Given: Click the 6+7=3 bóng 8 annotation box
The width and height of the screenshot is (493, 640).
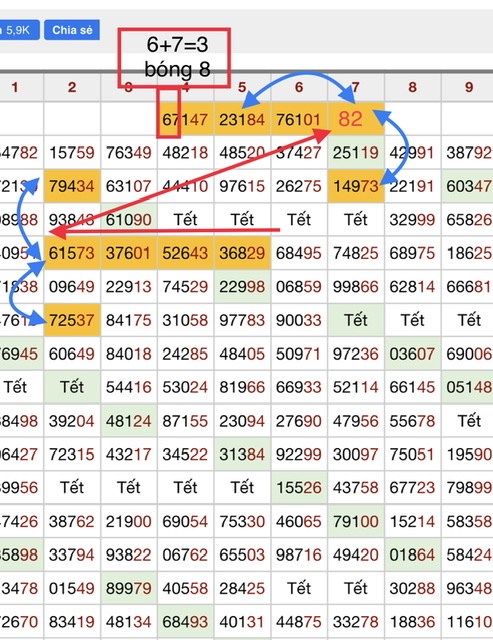Looking at the screenshot, I should point(174,58).
